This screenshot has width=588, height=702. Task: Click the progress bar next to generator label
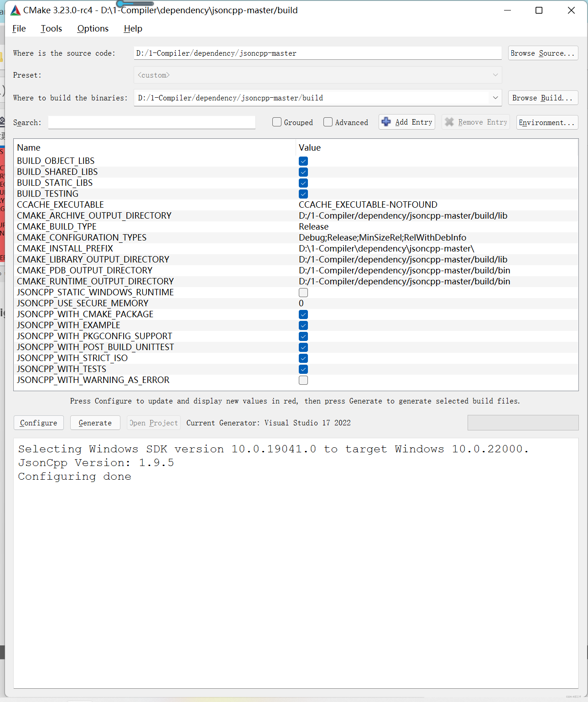tap(523, 423)
